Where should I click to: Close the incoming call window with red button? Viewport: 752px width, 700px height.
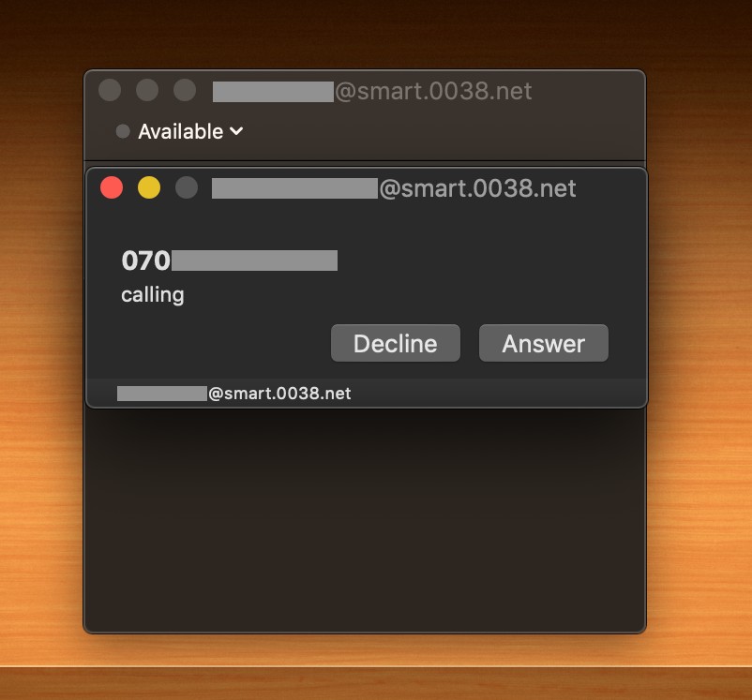[x=112, y=187]
